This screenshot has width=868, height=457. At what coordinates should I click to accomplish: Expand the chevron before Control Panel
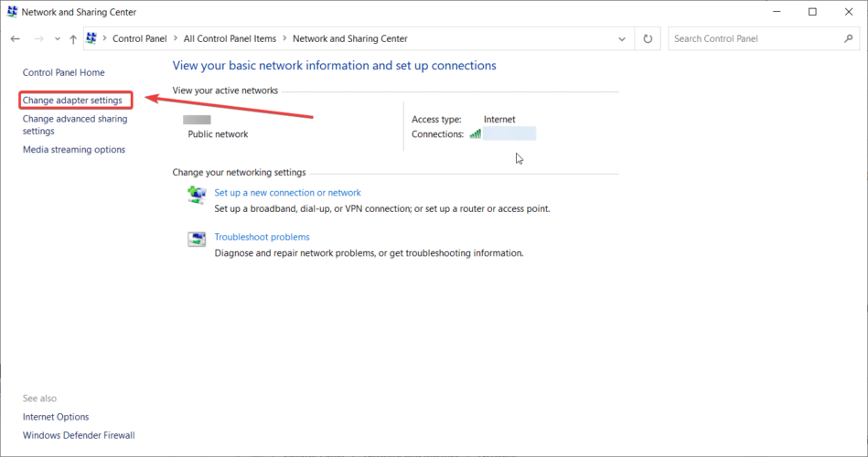click(x=104, y=38)
